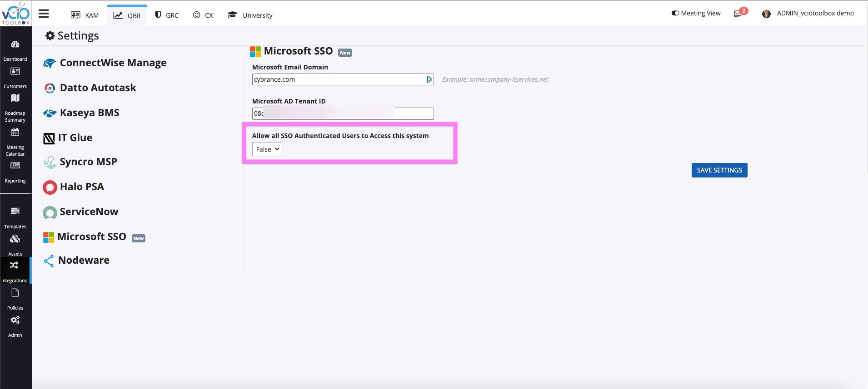Click the 'Example: somecompany-itservices.net' hint text

pyautogui.click(x=495, y=79)
